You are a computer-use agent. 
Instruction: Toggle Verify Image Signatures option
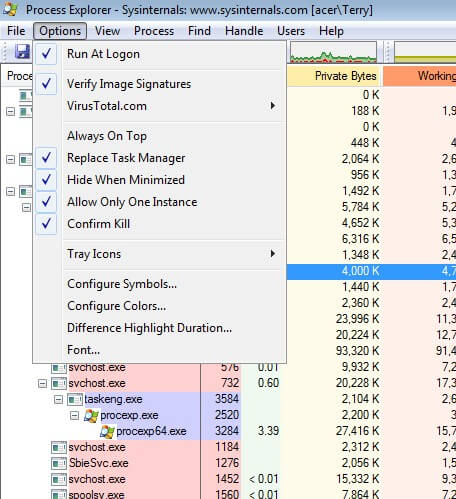(x=159, y=84)
